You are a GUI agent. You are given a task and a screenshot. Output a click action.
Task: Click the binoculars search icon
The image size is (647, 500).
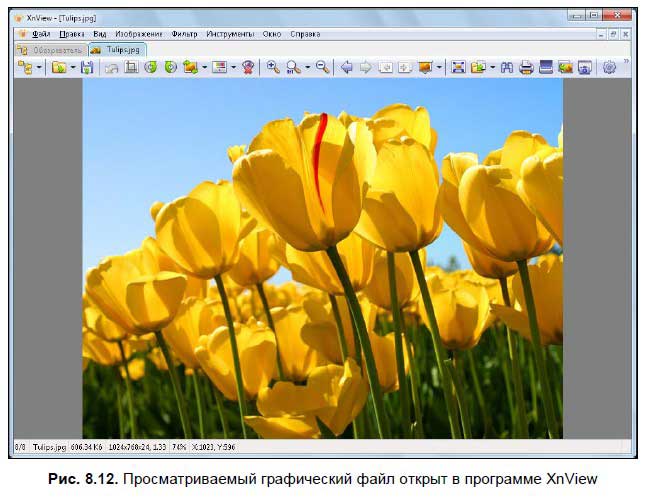click(x=507, y=68)
